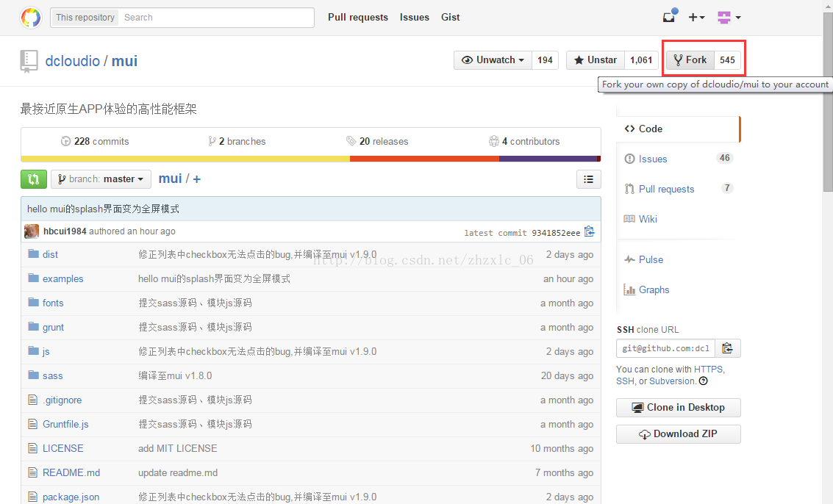Open the examples folder

point(62,279)
